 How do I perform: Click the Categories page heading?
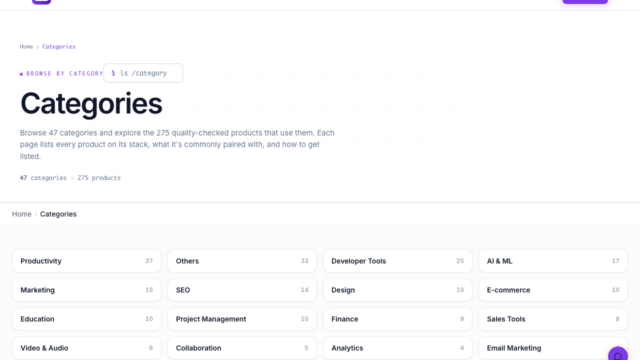click(91, 104)
